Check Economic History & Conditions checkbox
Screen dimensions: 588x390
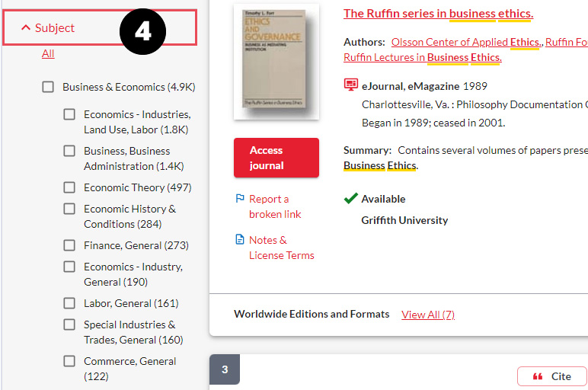pyautogui.click(x=69, y=209)
